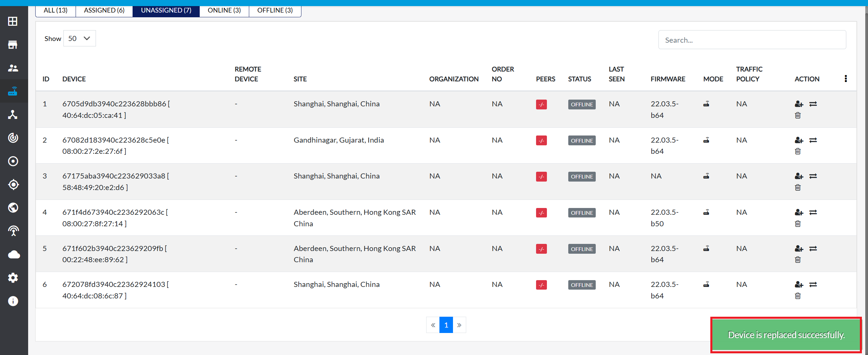
Task: Delete device 671f602b3940c223629209fb
Action: (798, 260)
